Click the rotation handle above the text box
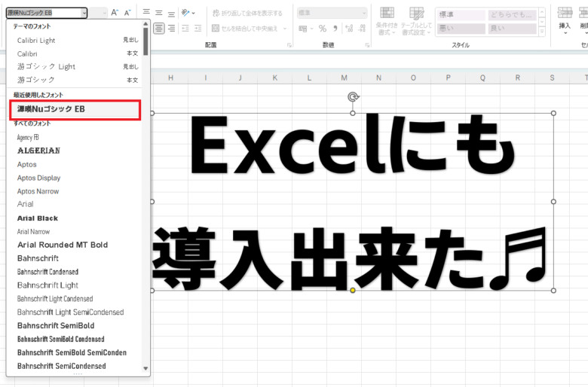The width and height of the screenshot is (588, 387). tap(353, 96)
